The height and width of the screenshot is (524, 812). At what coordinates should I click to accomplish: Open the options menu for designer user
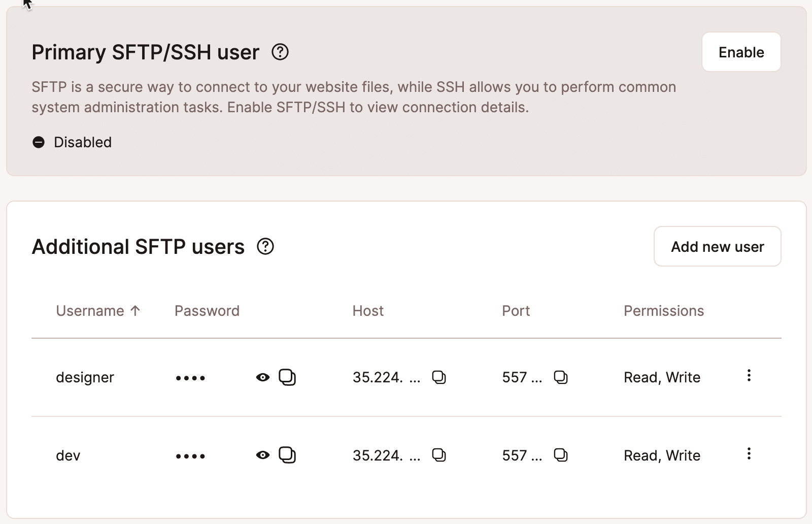[749, 376]
